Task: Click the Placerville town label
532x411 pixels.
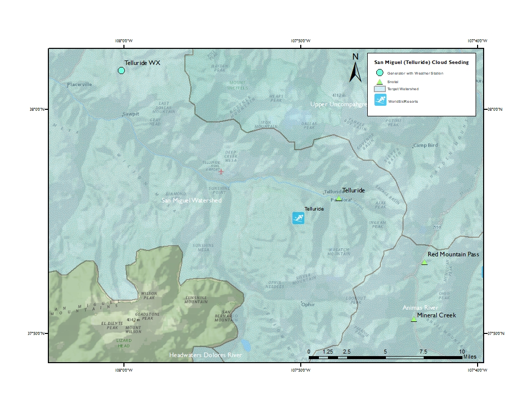Action: click(x=80, y=85)
